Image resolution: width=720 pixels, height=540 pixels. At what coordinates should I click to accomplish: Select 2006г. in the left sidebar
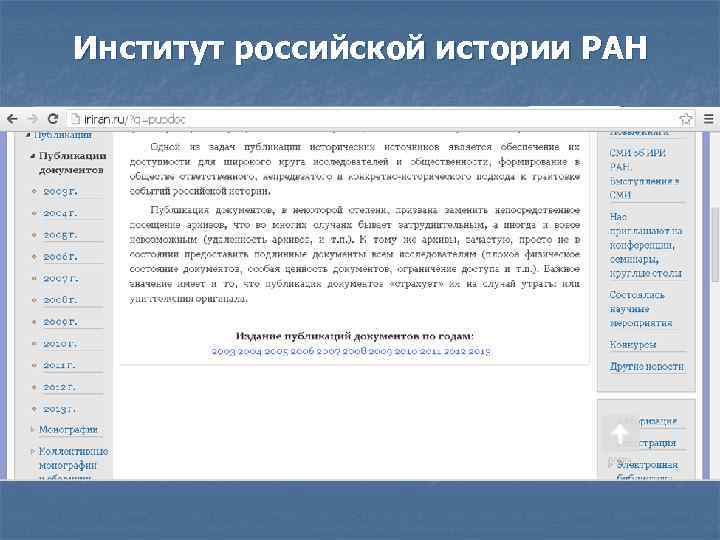pos(60,257)
